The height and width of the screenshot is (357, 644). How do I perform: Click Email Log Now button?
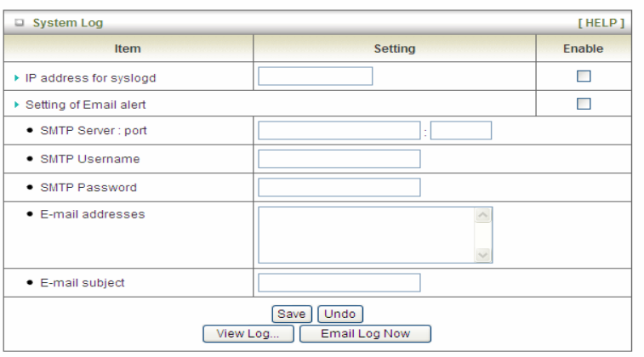click(365, 333)
